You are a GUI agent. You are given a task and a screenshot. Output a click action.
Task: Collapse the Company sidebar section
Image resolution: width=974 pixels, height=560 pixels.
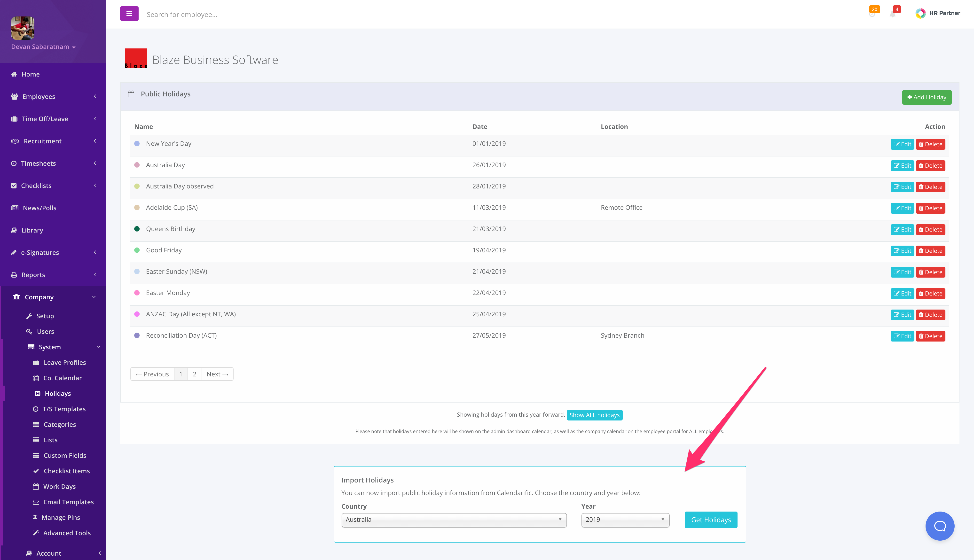coord(53,297)
